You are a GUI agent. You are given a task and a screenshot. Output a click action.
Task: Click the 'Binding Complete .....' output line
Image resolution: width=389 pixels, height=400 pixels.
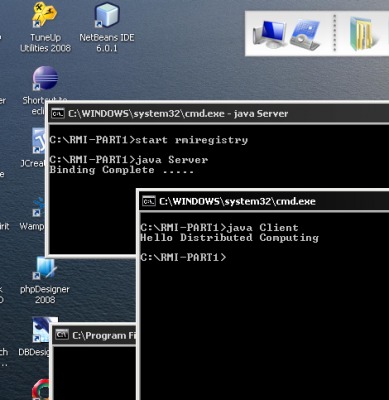[x=122, y=170]
